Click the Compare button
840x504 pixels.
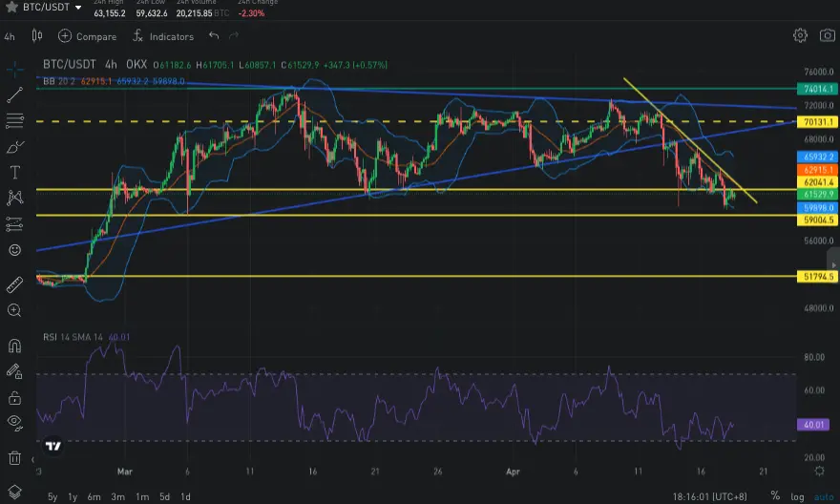point(87,36)
